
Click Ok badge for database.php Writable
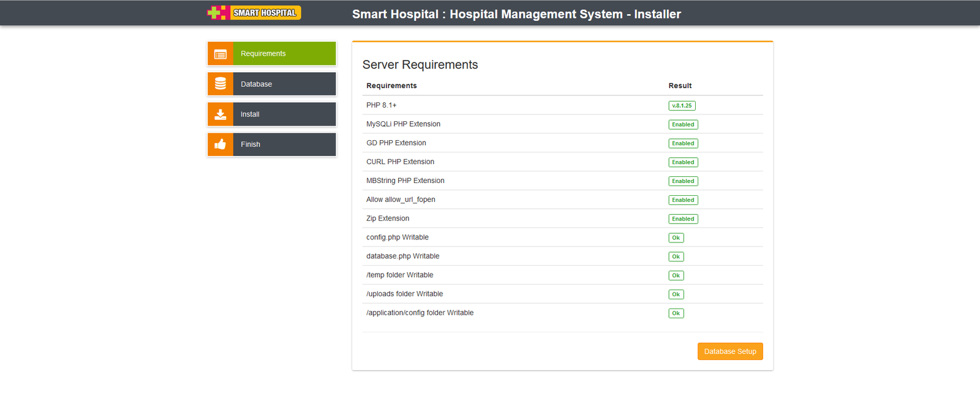click(676, 257)
